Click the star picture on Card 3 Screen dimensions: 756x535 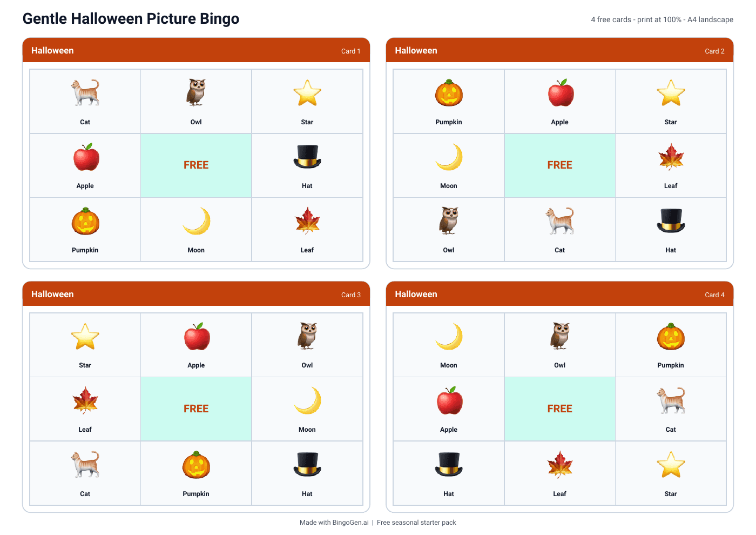pyautogui.click(x=85, y=336)
